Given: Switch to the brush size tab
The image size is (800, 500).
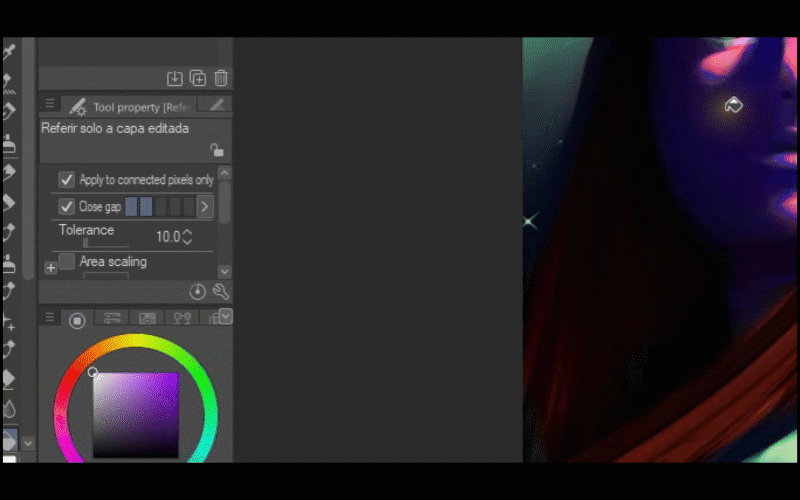Looking at the screenshot, I should (x=216, y=105).
